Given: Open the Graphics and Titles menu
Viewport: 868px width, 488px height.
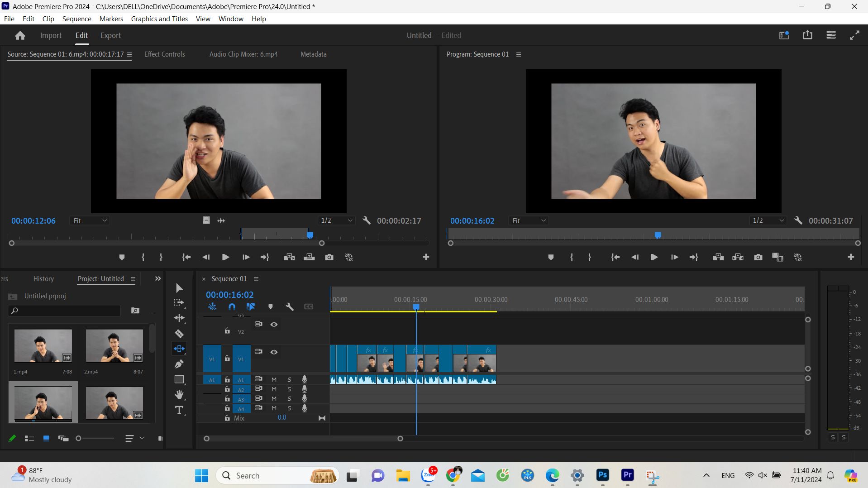Looking at the screenshot, I should pyautogui.click(x=159, y=19).
